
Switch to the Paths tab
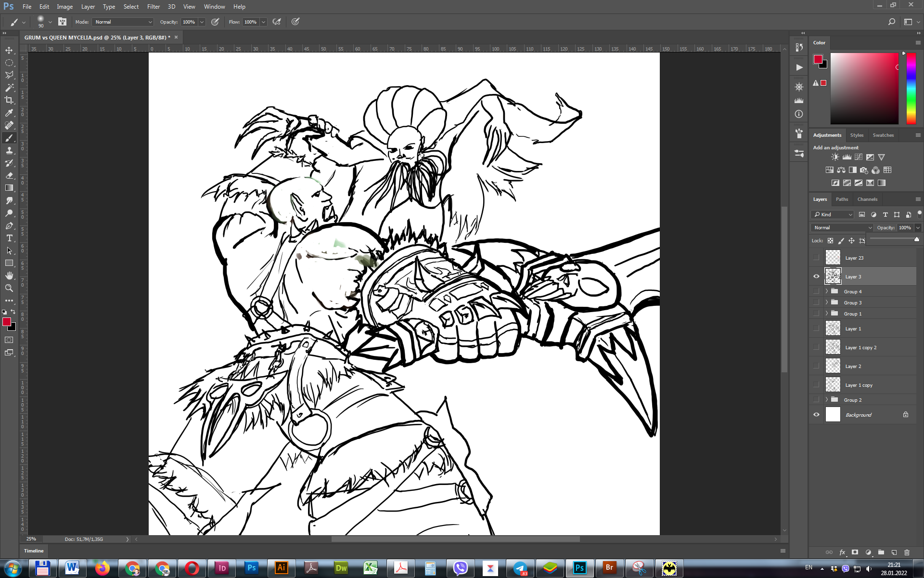(842, 199)
